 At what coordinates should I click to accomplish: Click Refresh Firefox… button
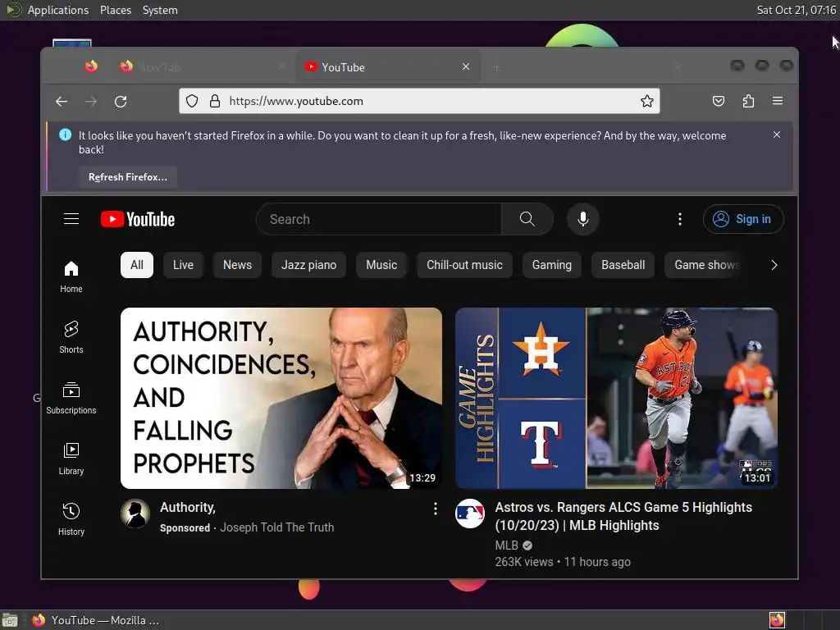127,177
